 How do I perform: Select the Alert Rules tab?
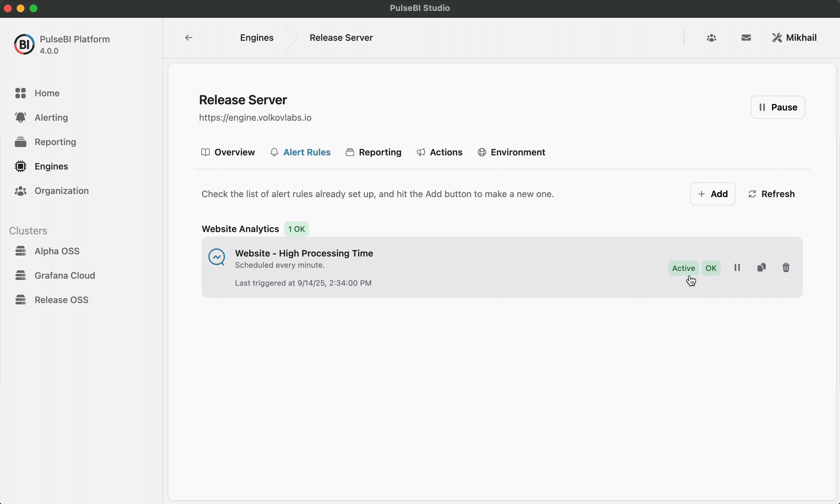(x=300, y=152)
